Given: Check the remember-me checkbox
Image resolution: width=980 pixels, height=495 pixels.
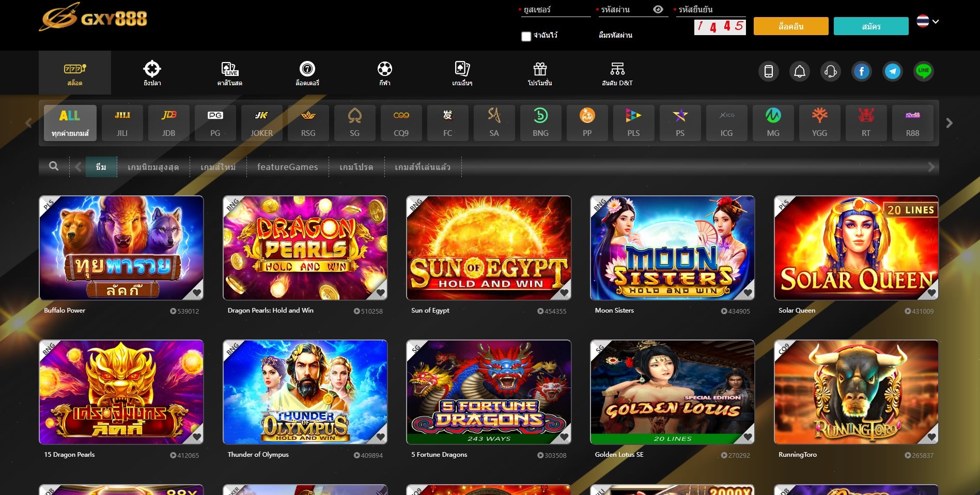Looking at the screenshot, I should click(x=526, y=36).
